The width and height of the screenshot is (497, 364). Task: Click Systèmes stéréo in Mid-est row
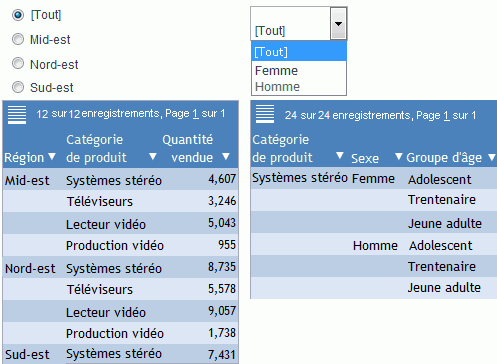(114, 181)
